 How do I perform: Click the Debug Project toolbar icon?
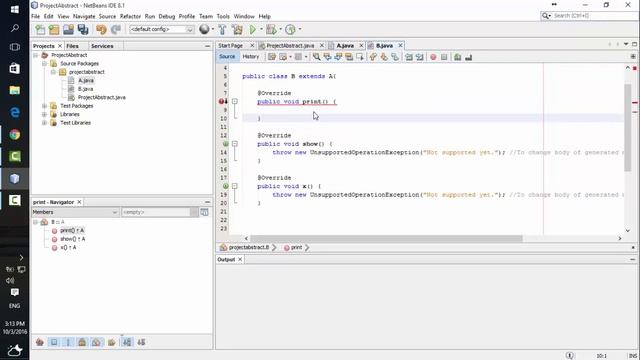point(271,29)
